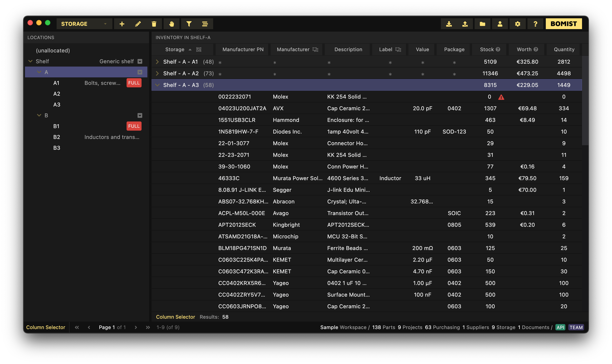Select location B2 Inductors and transformers
Image resolution: width=612 pixels, height=364 pixels.
pyautogui.click(x=86, y=137)
